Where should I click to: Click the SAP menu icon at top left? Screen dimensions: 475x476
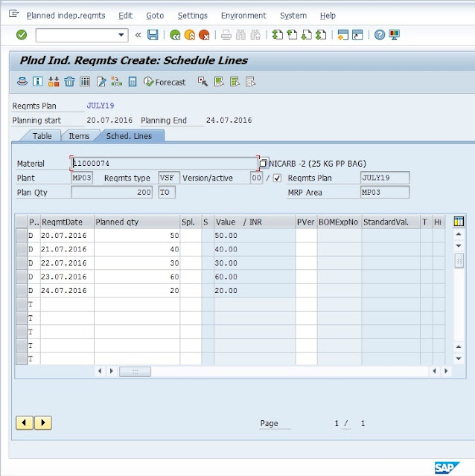(13, 13)
